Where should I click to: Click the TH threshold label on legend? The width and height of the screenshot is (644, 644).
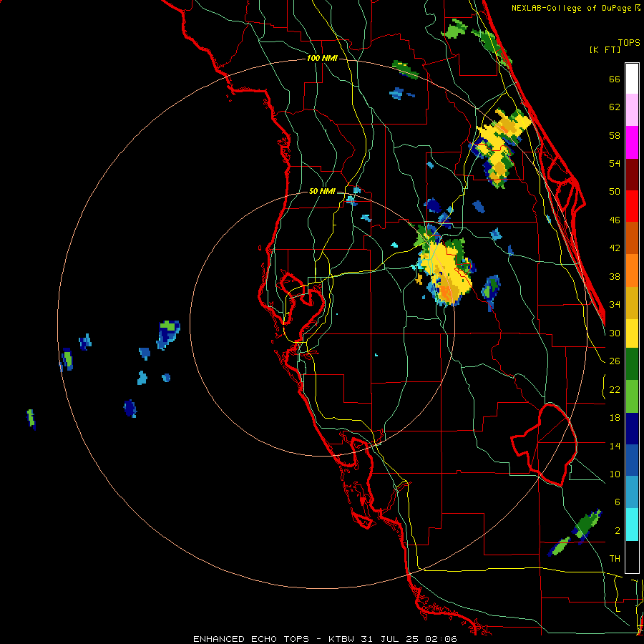tap(615, 559)
